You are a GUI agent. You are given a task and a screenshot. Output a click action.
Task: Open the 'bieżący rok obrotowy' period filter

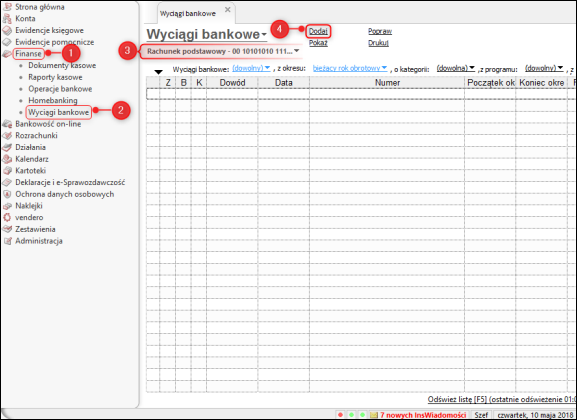[350, 68]
